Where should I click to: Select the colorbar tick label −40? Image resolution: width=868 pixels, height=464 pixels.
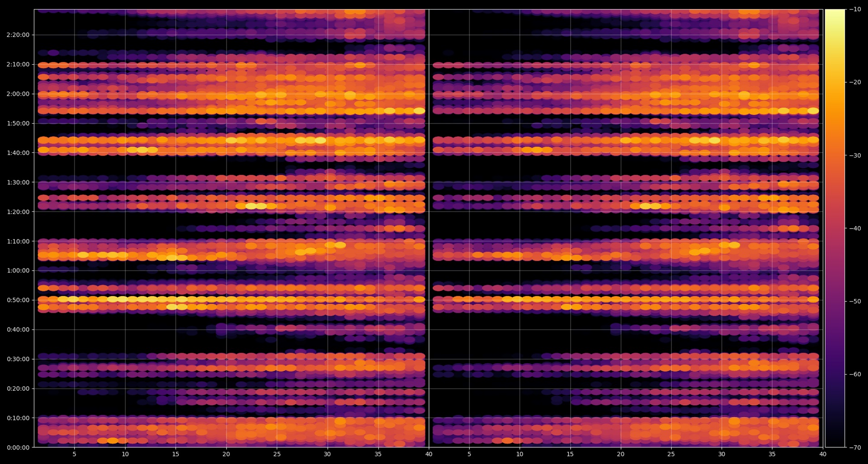[855, 228]
